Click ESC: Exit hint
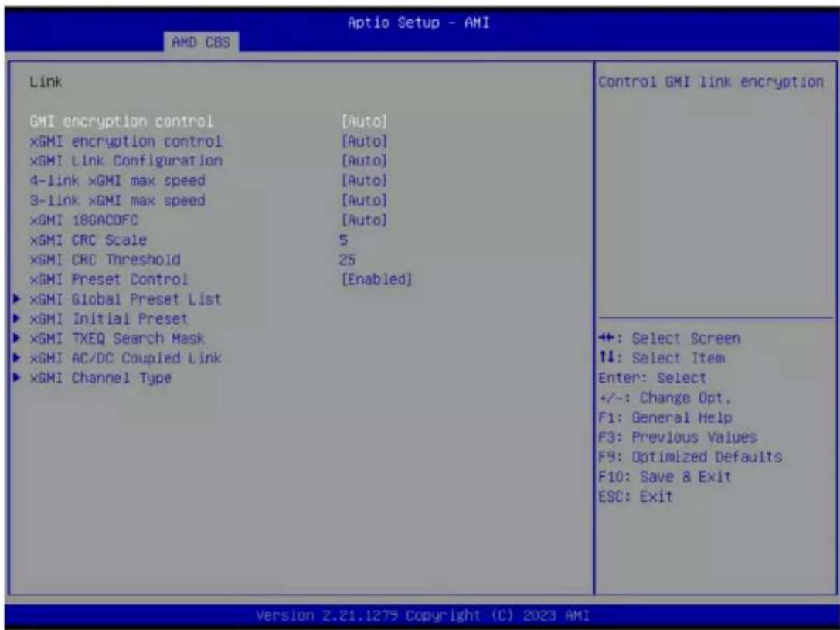840x630 pixels. pyautogui.click(x=635, y=496)
